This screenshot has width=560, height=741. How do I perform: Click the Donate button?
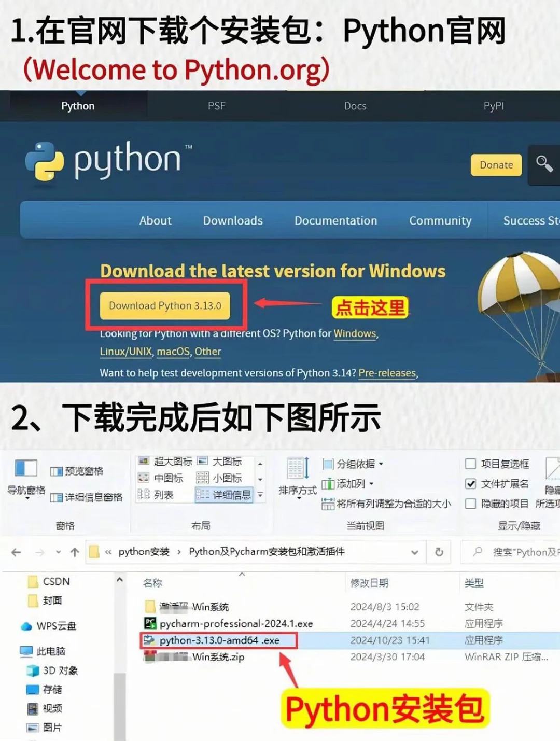tap(495, 165)
